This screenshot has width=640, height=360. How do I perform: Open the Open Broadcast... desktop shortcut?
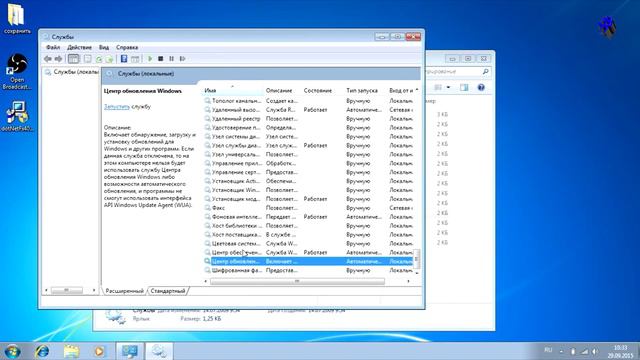(17, 72)
